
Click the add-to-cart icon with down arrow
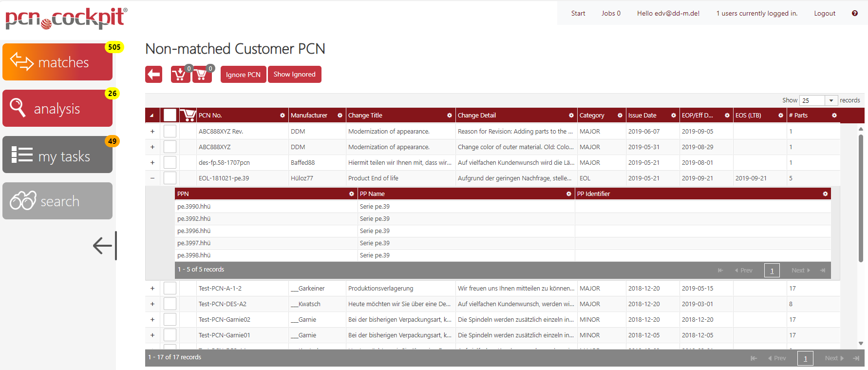coord(180,75)
